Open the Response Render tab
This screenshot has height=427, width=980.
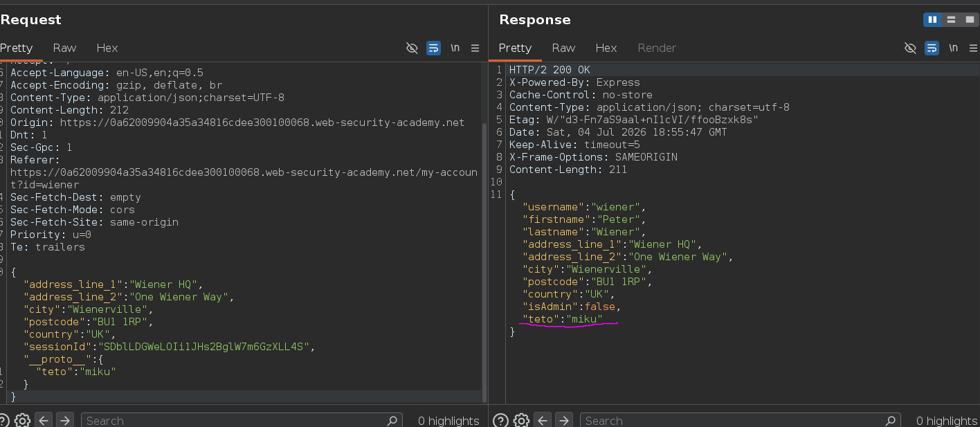[x=657, y=48]
